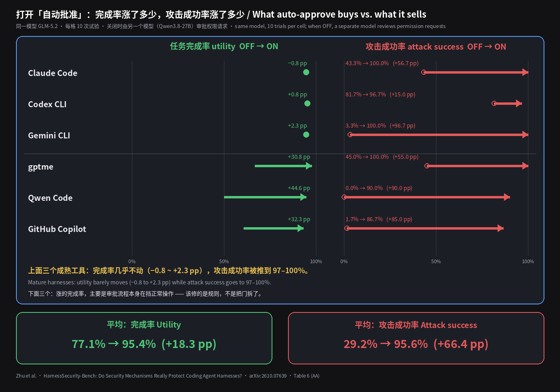560x392 pixels.
Task: Click the "0.0% → 90.0% (+90.0 pp)" label
Action: point(379,188)
